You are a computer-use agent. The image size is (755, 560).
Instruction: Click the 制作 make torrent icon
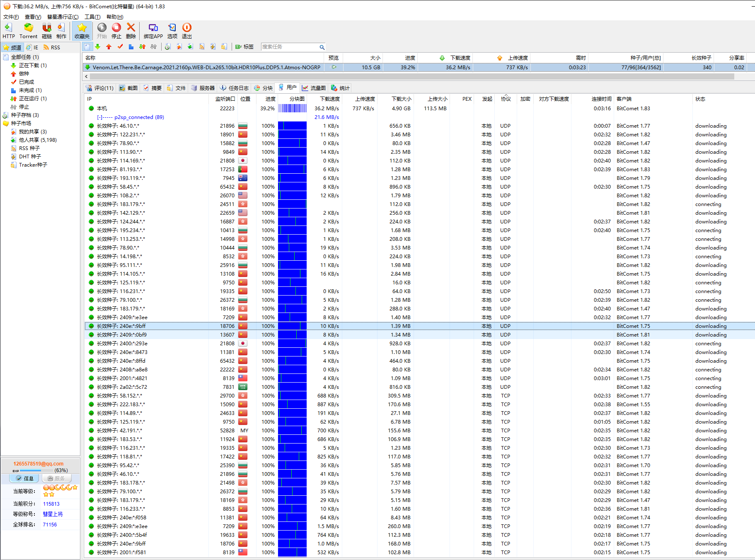61,31
